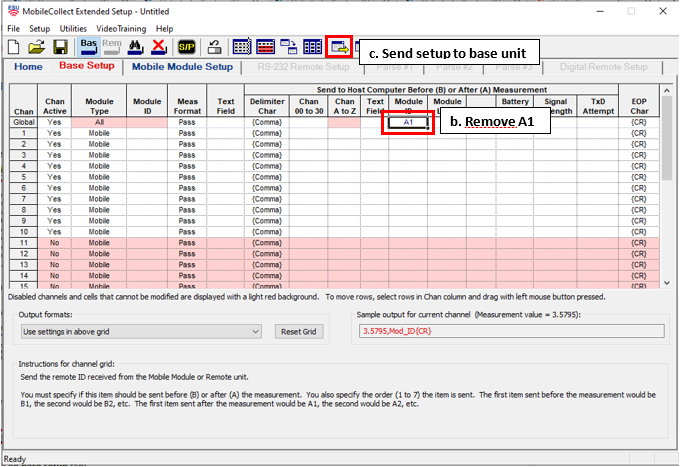
Task: Click Module Type Mobile cell for channel 13
Action: (x=99, y=265)
